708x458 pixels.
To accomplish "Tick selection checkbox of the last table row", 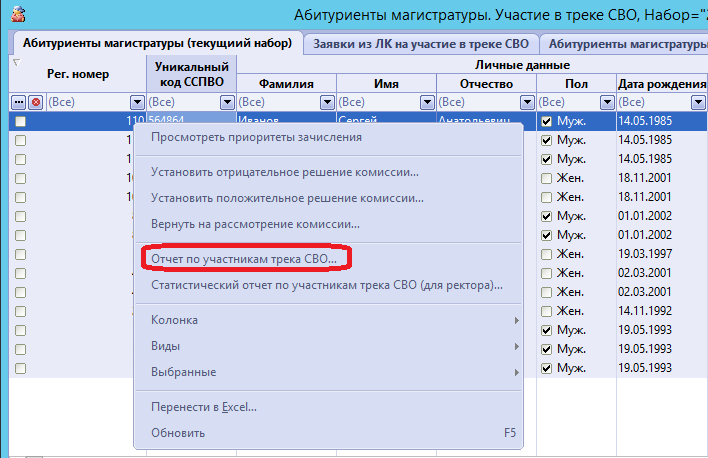I will (x=20, y=369).
